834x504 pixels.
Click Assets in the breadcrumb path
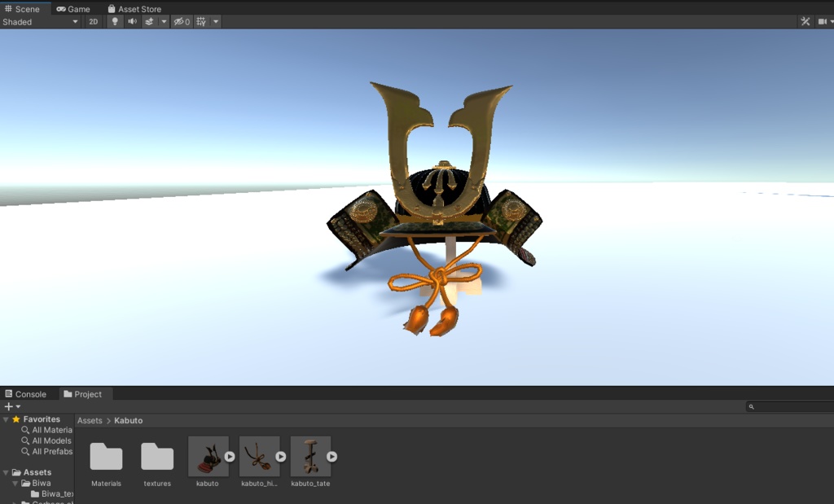(90, 420)
